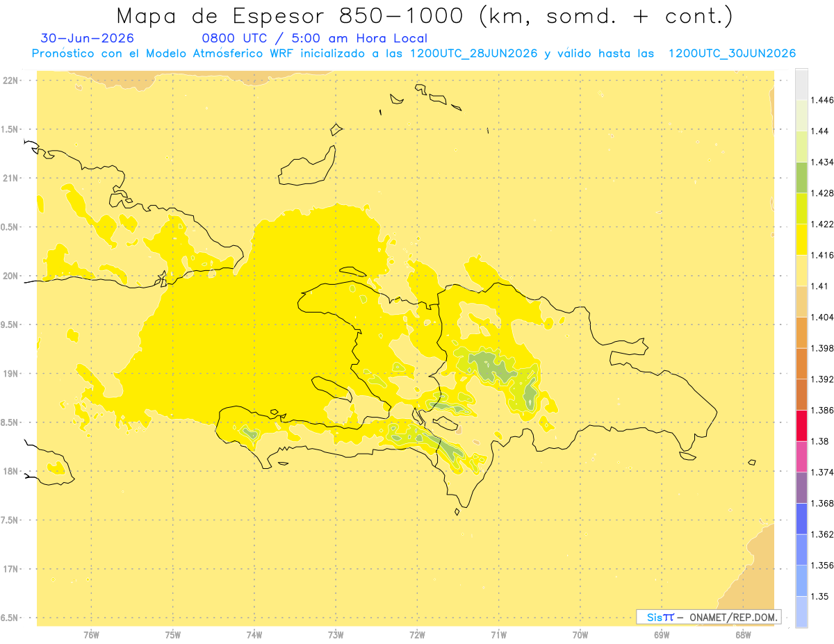Click the 70W longitude label
The height and width of the screenshot is (644, 834).
[580, 635]
